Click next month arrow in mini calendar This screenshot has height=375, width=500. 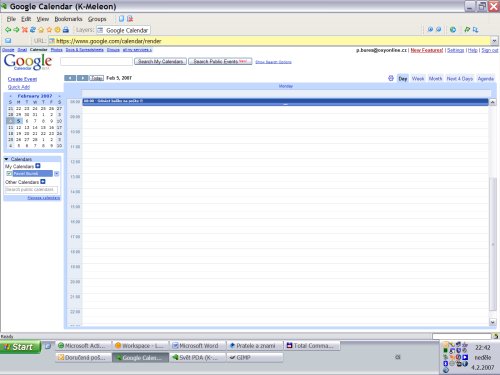[59, 96]
